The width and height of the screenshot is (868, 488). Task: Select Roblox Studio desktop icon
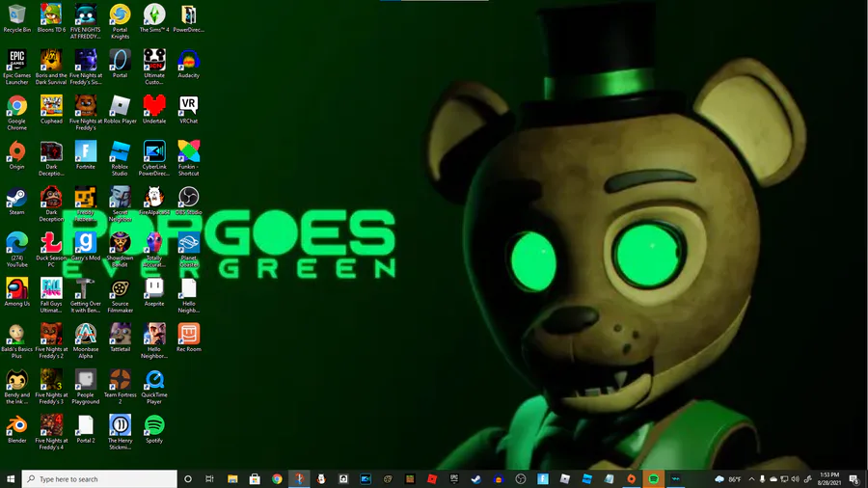pos(121,159)
